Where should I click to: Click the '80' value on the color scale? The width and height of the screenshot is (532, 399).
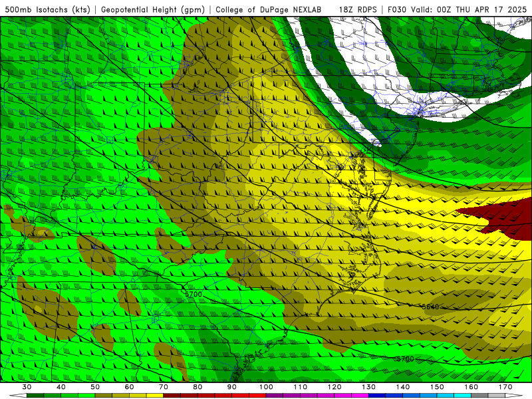point(198,387)
